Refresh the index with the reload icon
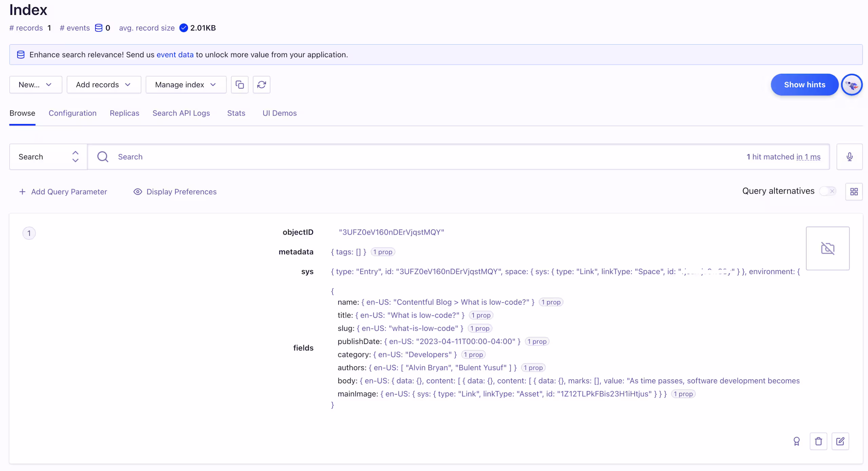The height and width of the screenshot is (471, 868). point(261,85)
